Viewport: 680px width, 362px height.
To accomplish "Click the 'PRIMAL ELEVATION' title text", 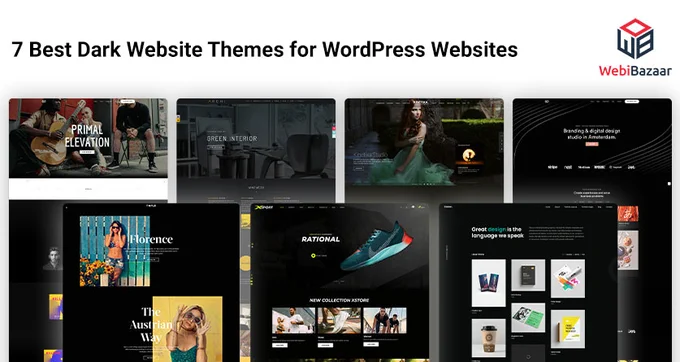I will click(87, 136).
